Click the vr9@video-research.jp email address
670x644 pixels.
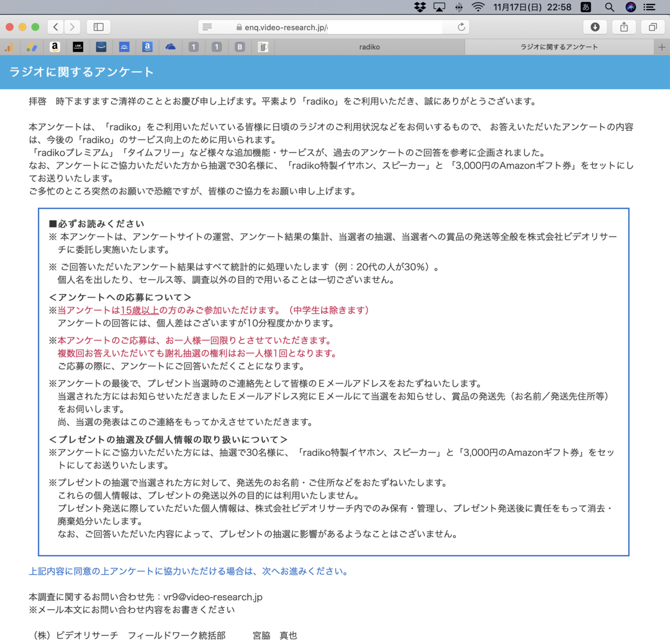(213, 597)
